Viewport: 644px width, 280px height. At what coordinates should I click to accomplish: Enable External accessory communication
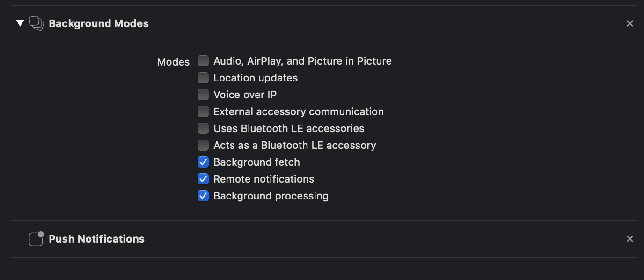[203, 111]
